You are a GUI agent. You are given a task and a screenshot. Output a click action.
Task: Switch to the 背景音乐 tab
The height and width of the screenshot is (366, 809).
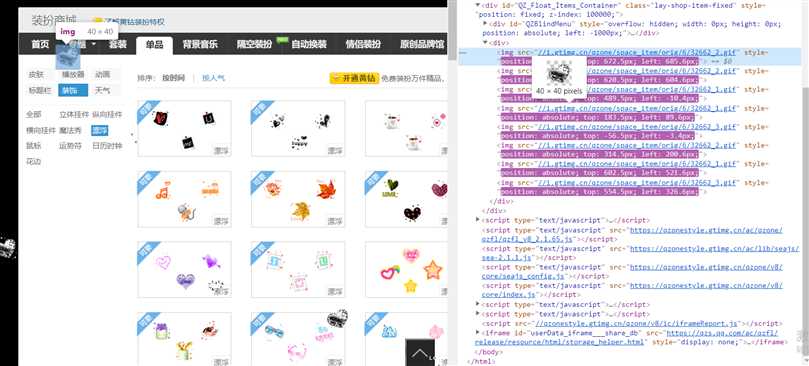[x=200, y=44]
